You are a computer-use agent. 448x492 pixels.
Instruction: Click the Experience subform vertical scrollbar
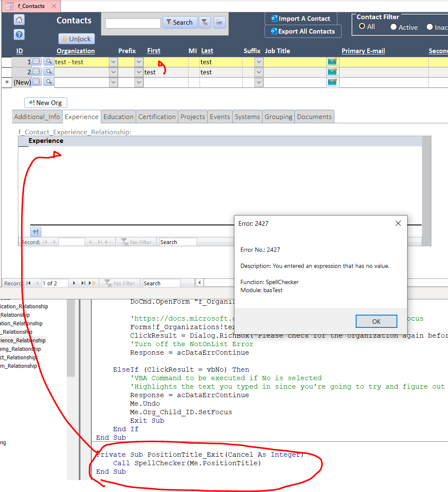[426, 191]
